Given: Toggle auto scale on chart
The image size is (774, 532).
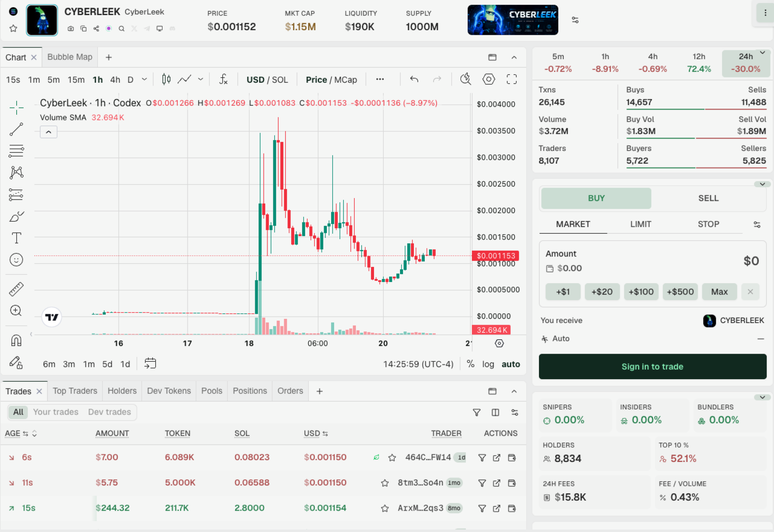Looking at the screenshot, I should pyautogui.click(x=511, y=364).
